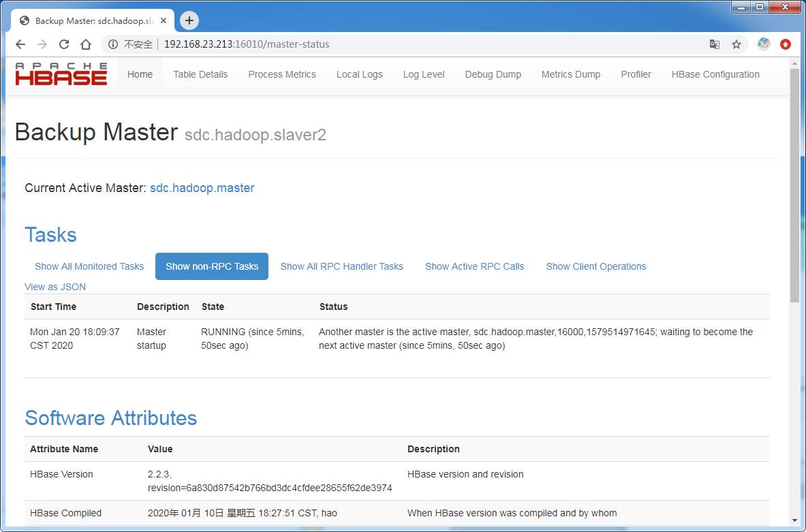The width and height of the screenshot is (806, 532).
Task: Click the Apache HBase logo
Action: tap(61, 74)
